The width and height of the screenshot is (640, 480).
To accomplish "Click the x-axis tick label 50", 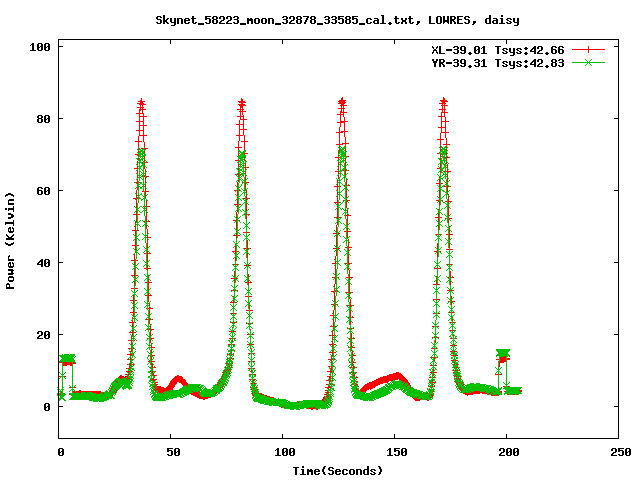I will [x=173, y=452].
